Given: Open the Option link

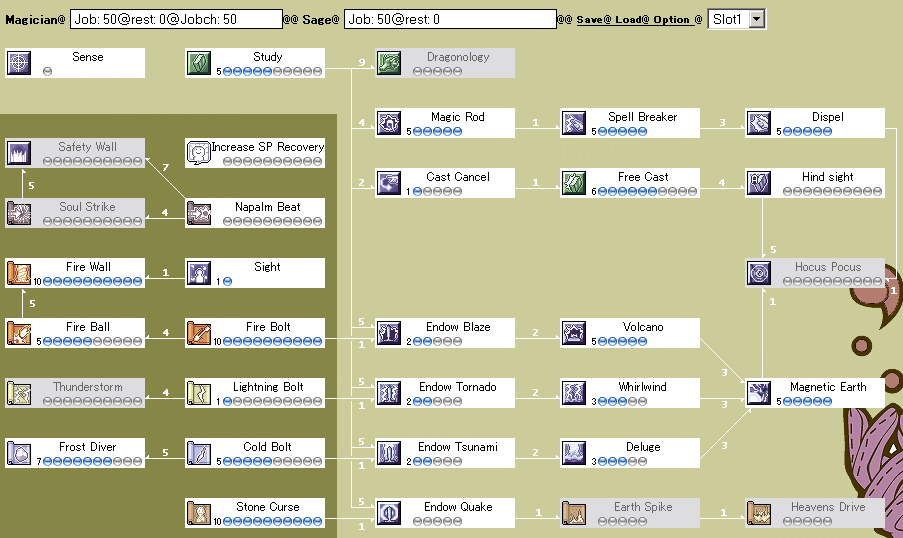Looking at the screenshot, I should pos(671,20).
